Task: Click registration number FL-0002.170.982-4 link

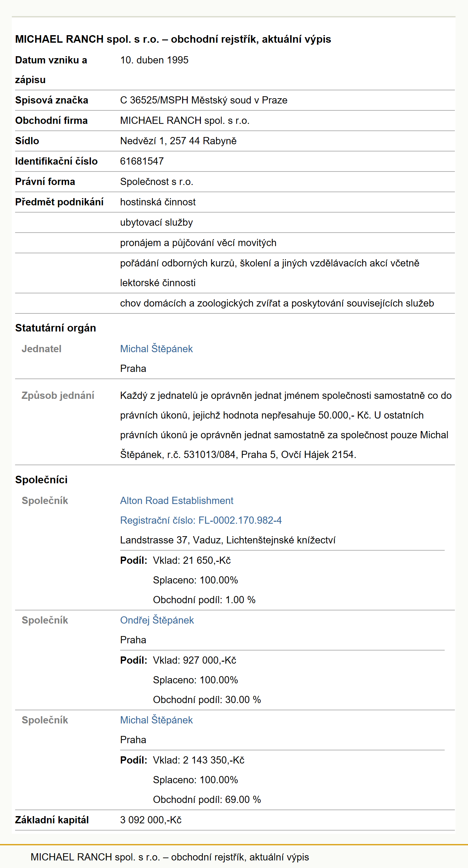Action: (201, 520)
